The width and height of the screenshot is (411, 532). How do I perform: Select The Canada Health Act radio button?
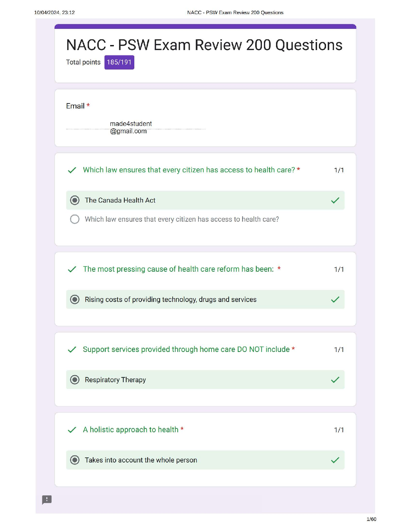point(75,201)
